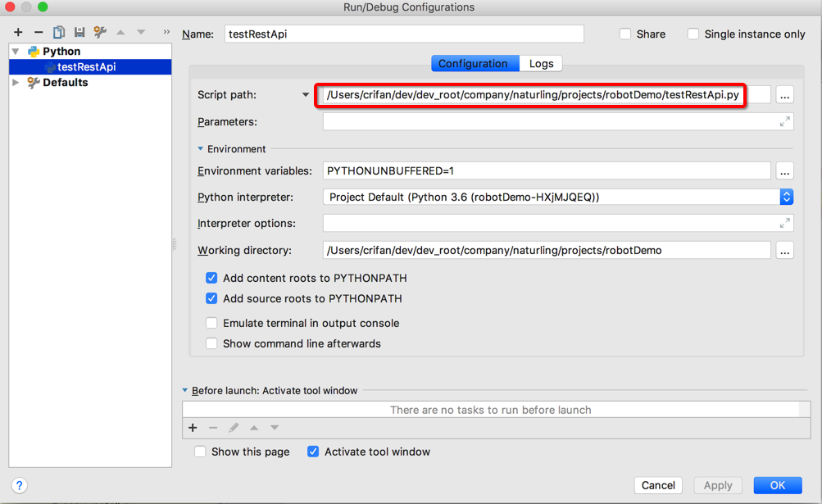
Task: Toggle the Share checkbox
Action: pyautogui.click(x=624, y=34)
